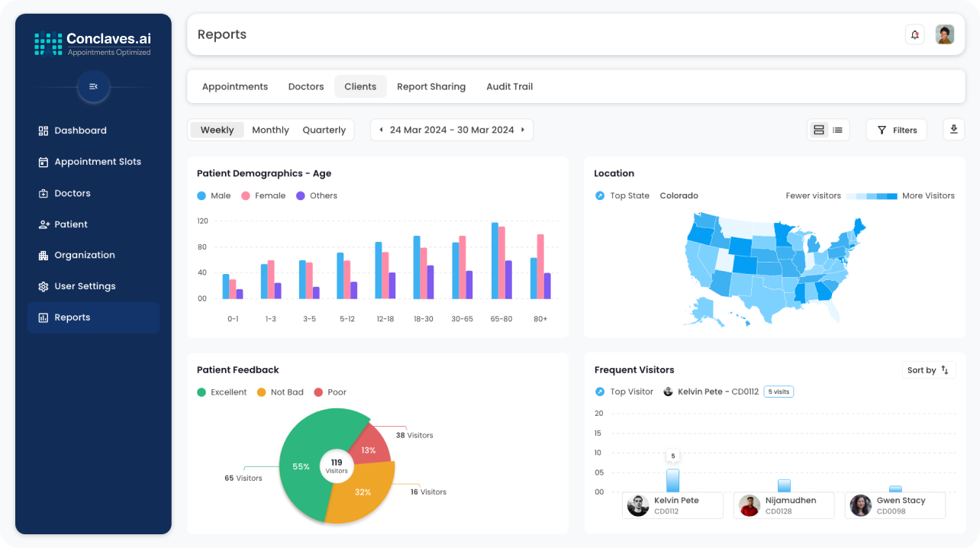Click the download report icon
This screenshot has height=548, width=980.
tap(953, 130)
